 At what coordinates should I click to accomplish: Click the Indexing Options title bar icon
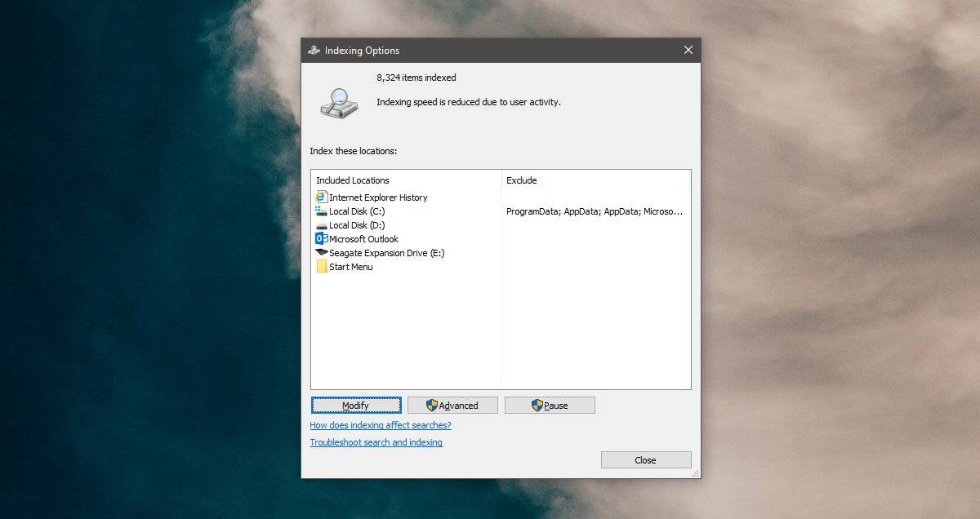tap(314, 51)
